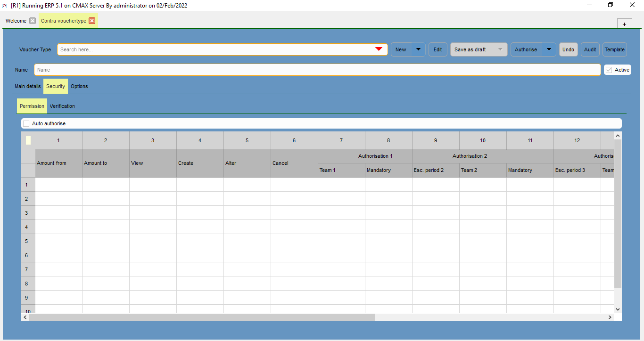The height and width of the screenshot is (341, 644).
Task: Expand the Authorise dropdown arrow
Action: [549, 49]
